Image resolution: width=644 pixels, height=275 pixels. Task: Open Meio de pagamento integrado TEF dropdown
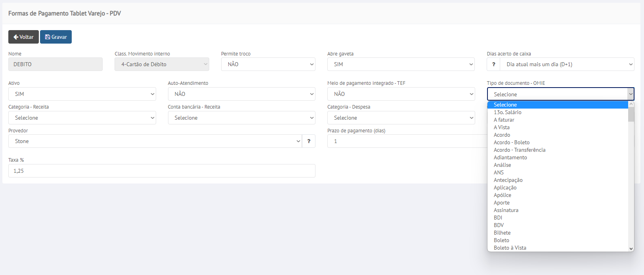pos(401,94)
